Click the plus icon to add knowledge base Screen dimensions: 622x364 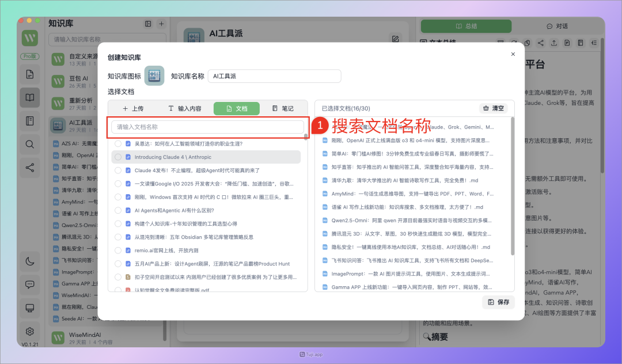pos(161,24)
